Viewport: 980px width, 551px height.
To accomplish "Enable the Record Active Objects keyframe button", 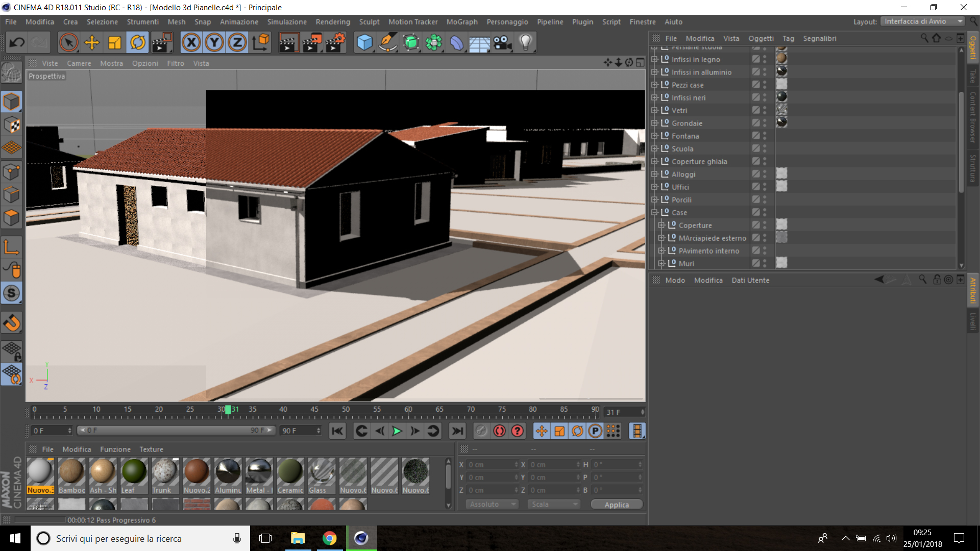I will [481, 431].
